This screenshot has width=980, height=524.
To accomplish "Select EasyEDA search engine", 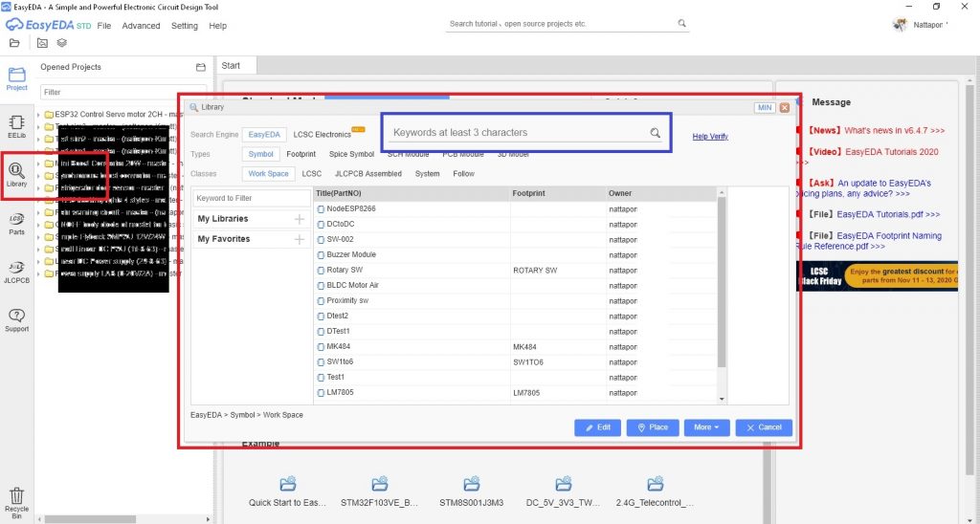I will coord(264,134).
